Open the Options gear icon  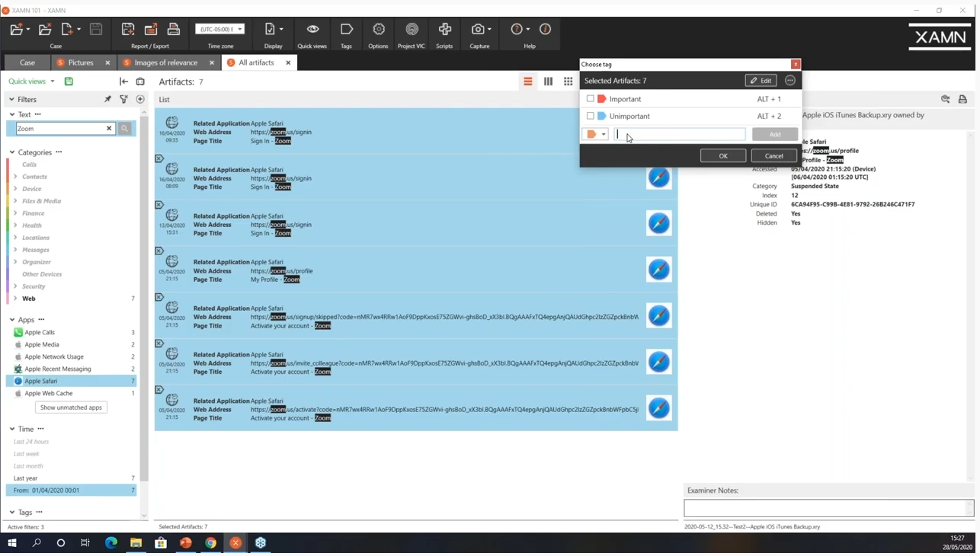[x=379, y=30]
